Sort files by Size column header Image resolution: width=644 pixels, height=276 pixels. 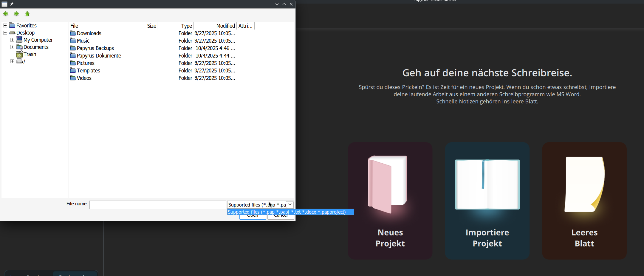point(151,26)
